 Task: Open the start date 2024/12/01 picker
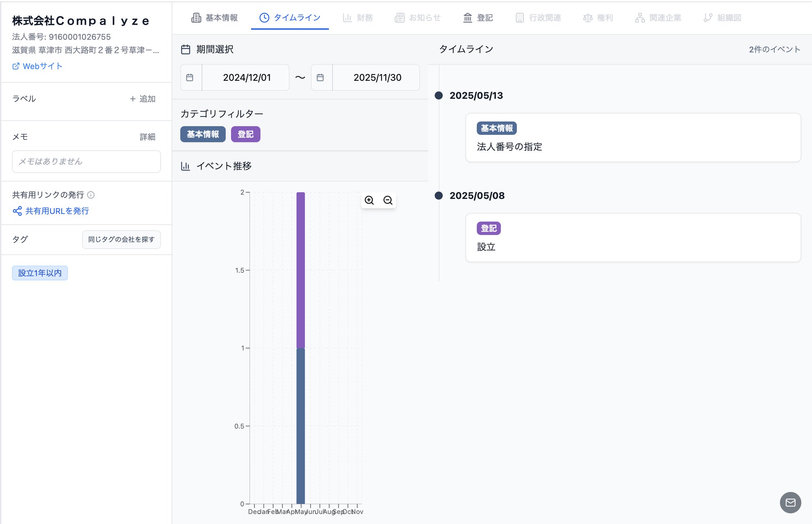[x=247, y=77]
